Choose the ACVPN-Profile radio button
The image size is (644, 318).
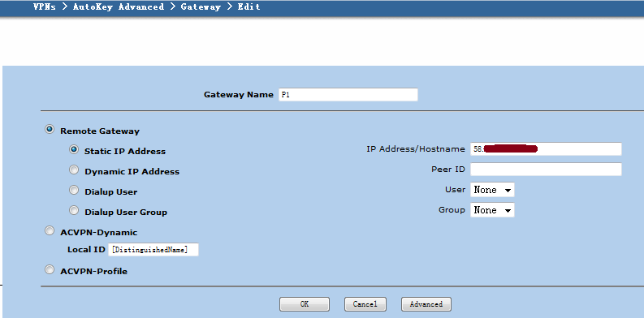[x=50, y=269]
